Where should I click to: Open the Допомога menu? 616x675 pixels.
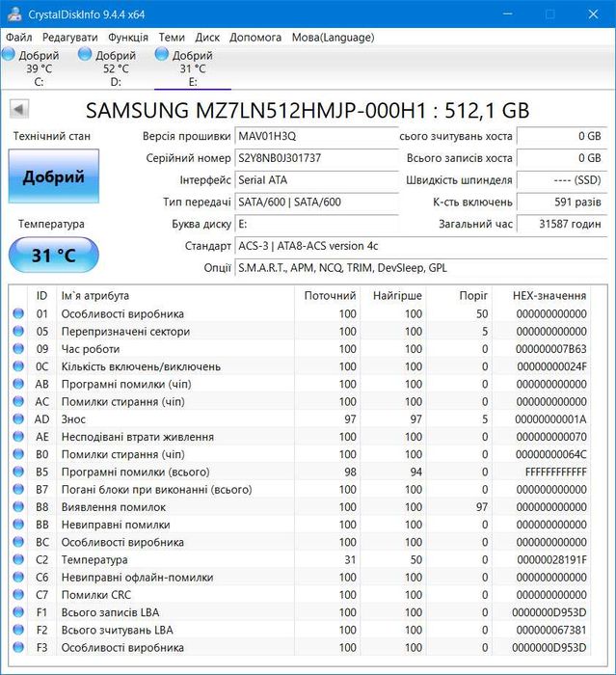(255, 38)
